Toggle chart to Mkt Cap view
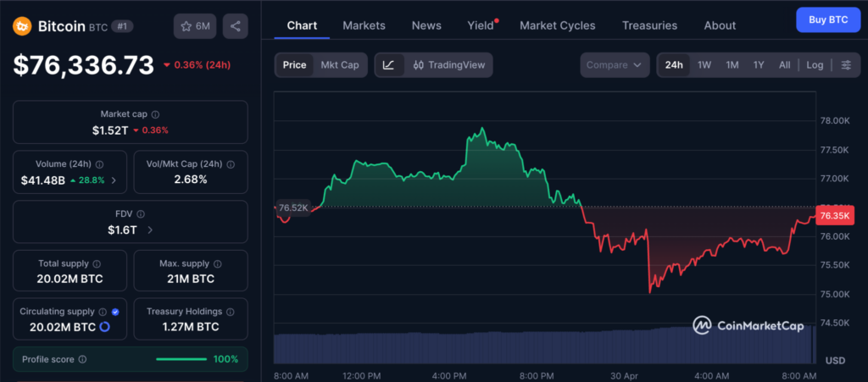This screenshot has height=382, width=868. 338,65
